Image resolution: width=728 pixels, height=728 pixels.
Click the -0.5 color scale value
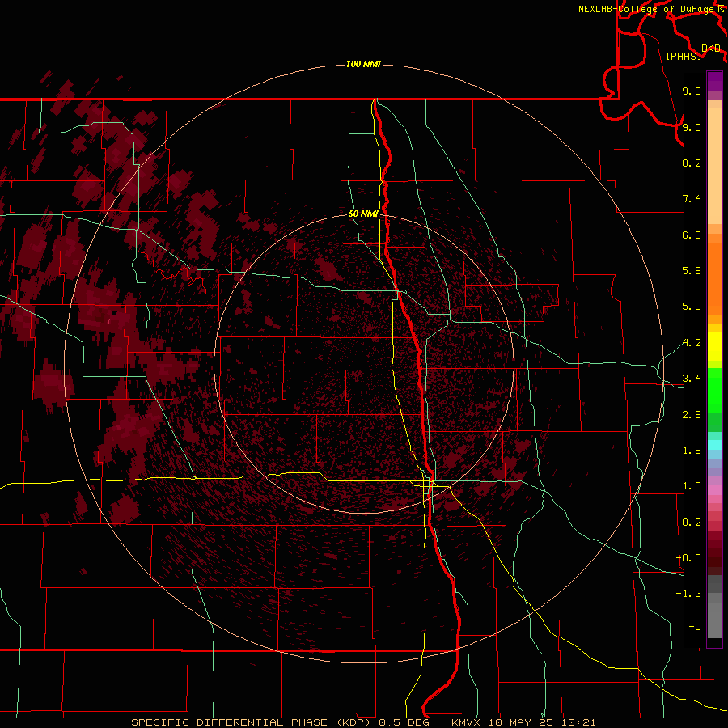pos(688,558)
